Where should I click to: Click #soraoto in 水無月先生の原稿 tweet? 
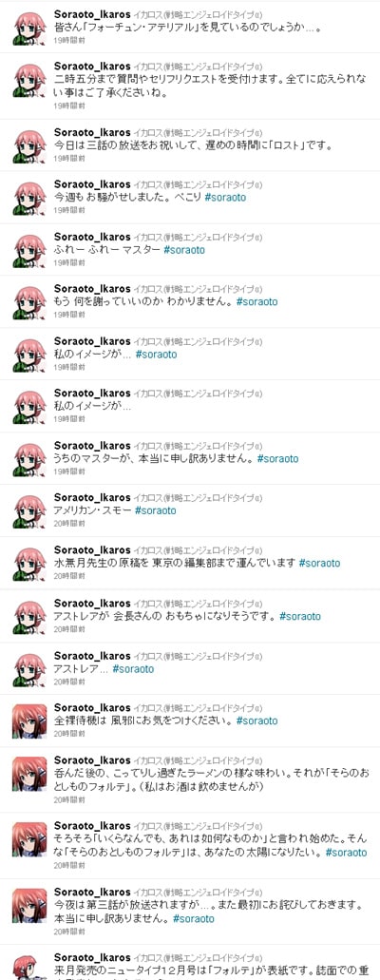pyautogui.click(x=319, y=563)
